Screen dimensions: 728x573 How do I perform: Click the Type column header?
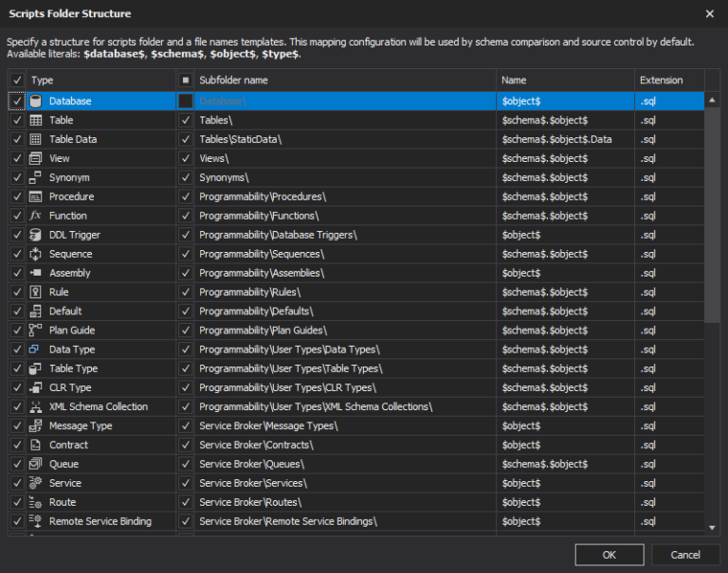pos(101,80)
